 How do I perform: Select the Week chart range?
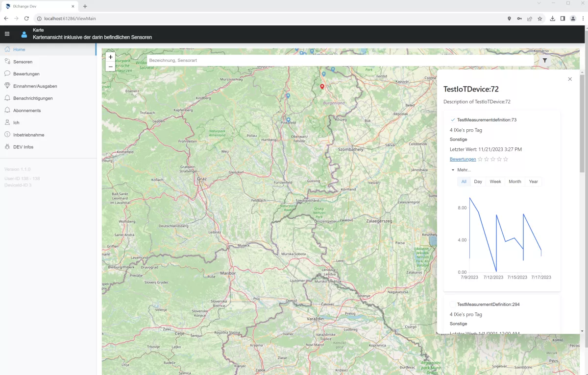(495, 182)
